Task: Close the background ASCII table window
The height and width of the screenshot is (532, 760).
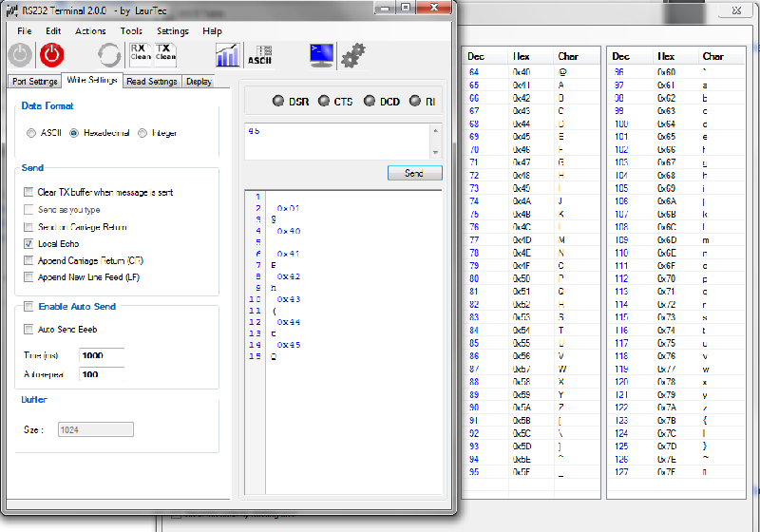Action: point(737,10)
